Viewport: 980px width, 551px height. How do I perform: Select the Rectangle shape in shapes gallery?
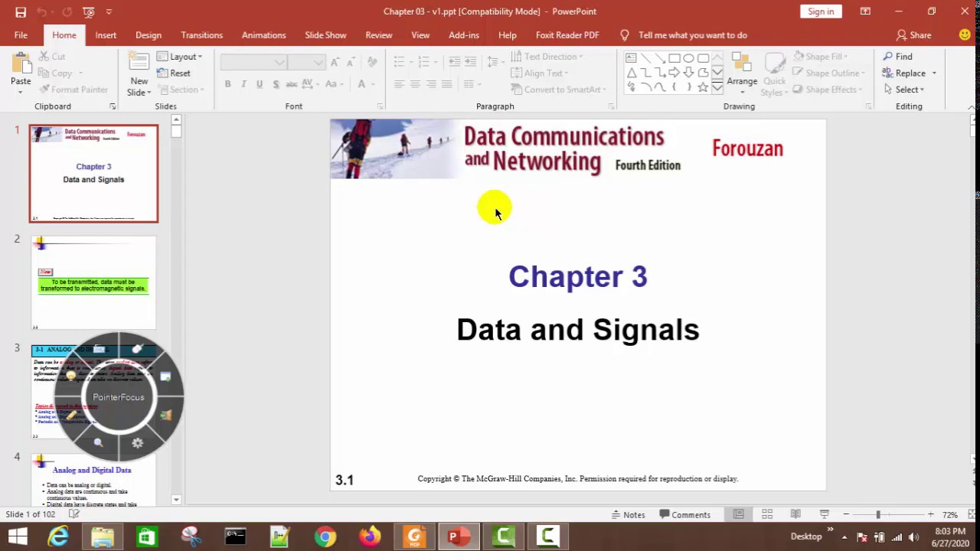675,58
